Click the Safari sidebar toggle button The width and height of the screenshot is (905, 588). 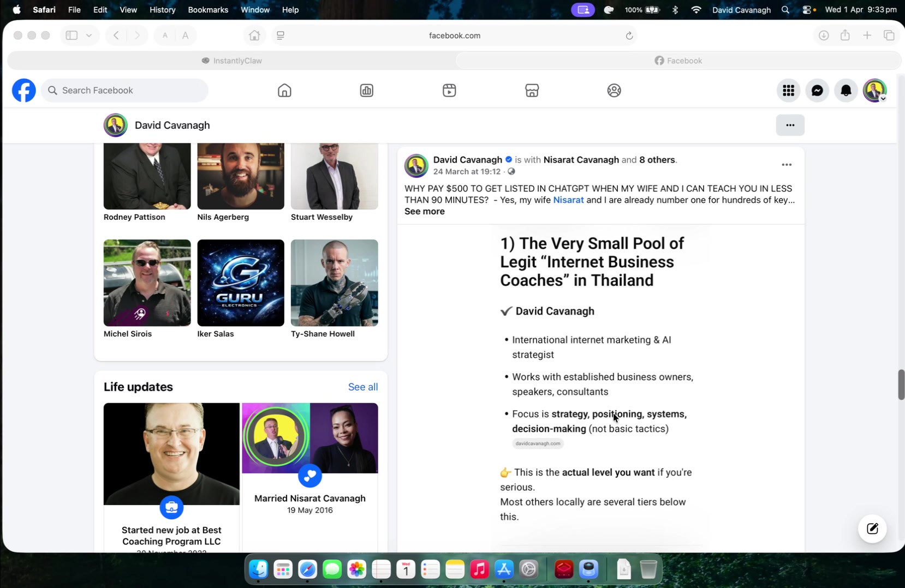pyautogui.click(x=72, y=35)
